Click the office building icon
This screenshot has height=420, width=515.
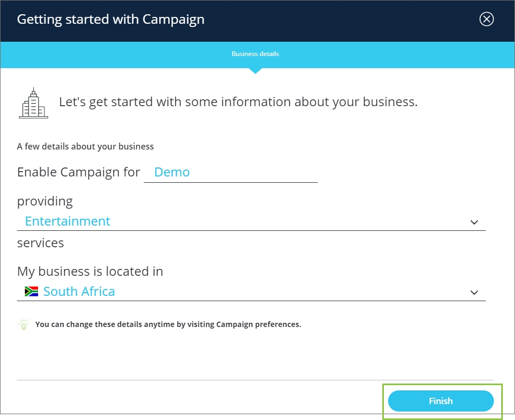click(x=33, y=103)
